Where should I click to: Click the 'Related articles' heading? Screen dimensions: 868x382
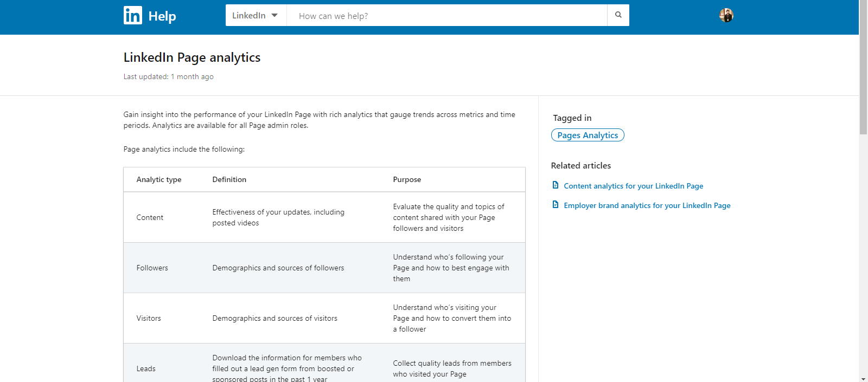click(x=581, y=165)
